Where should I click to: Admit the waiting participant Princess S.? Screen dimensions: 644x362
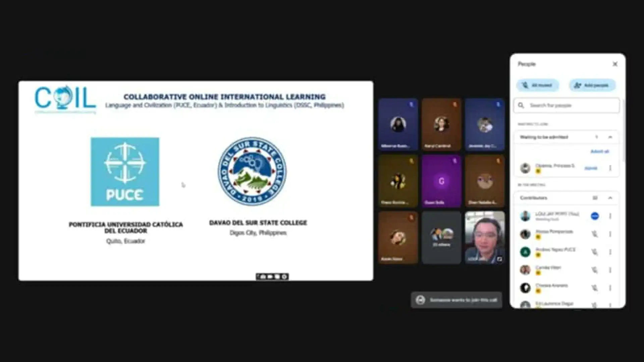591,168
